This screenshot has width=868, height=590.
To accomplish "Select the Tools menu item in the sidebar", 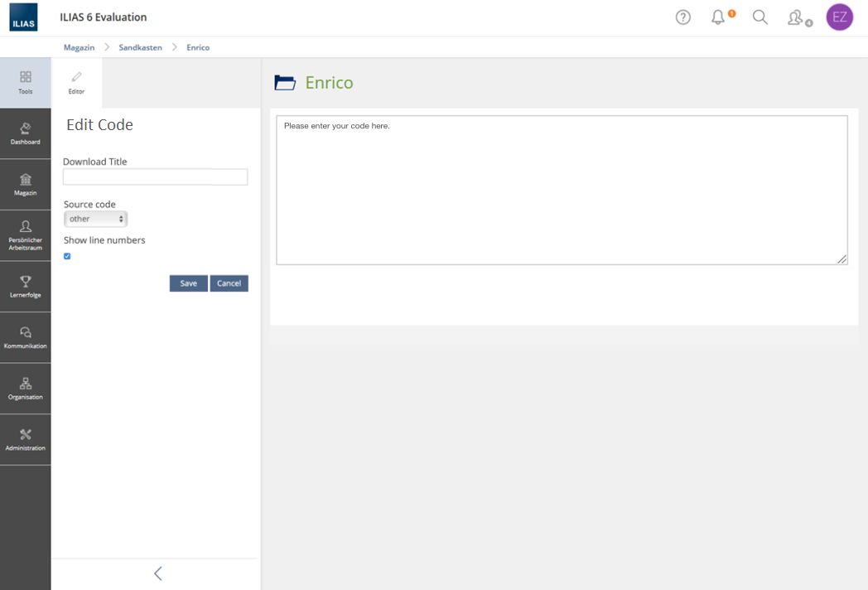I will [x=25, y=82].
